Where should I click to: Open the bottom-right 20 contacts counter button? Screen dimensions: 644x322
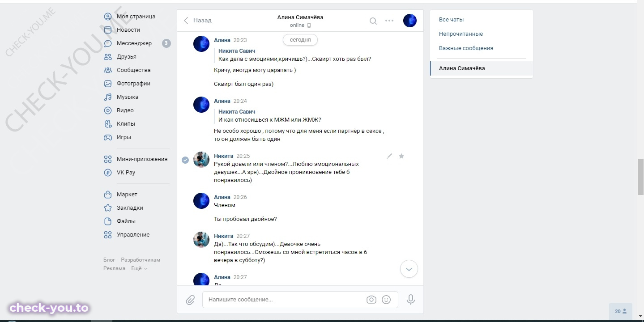[621, 311]
